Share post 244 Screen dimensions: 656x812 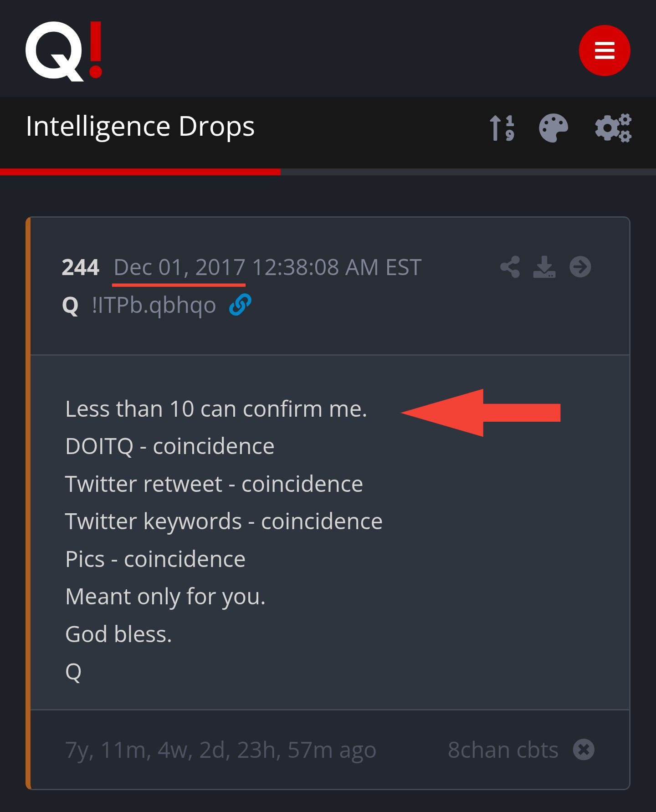pos(510,267)
